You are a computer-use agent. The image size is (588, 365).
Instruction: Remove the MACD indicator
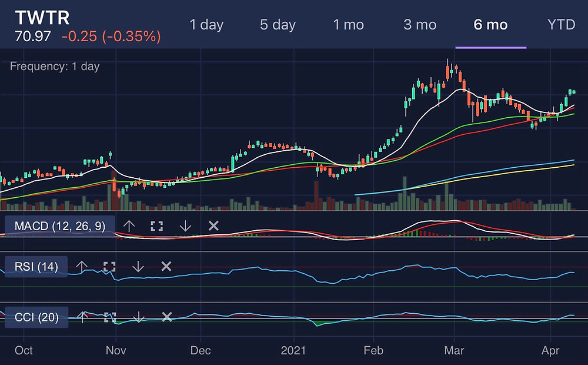(x=213, y=225)
